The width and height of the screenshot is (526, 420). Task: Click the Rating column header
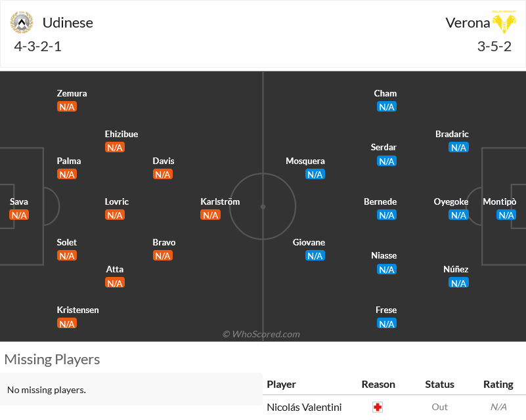click(498, 384)
